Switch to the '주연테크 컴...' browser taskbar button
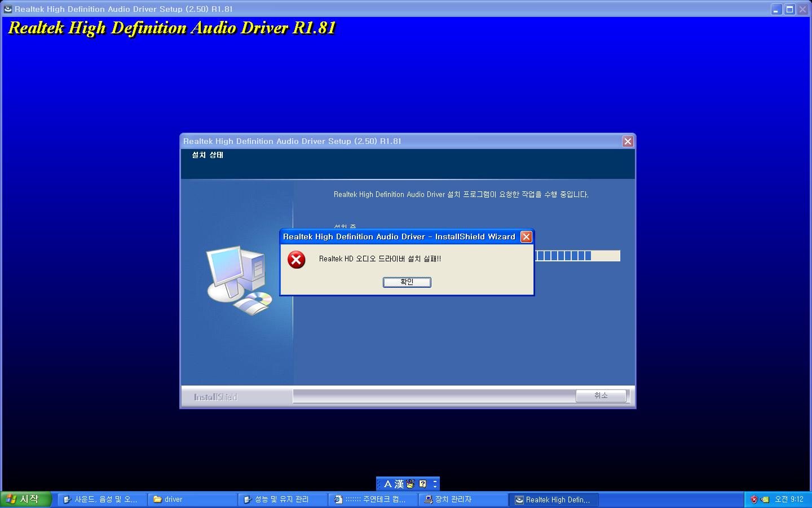 [373, 500]
